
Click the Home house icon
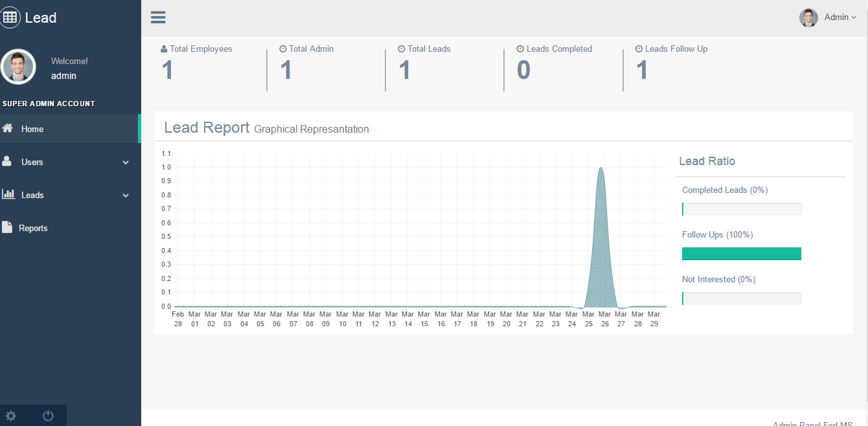pyautogui.click(x=8, y=128)
